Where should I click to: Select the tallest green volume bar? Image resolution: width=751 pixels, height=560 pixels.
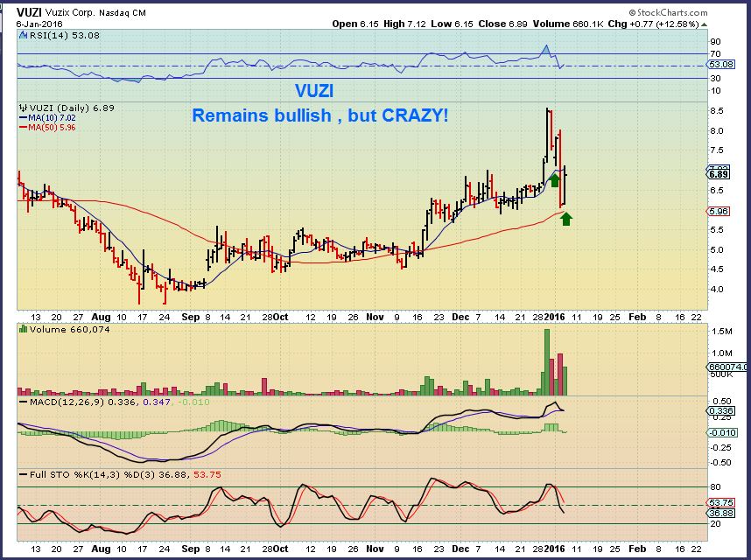(547, 360)
